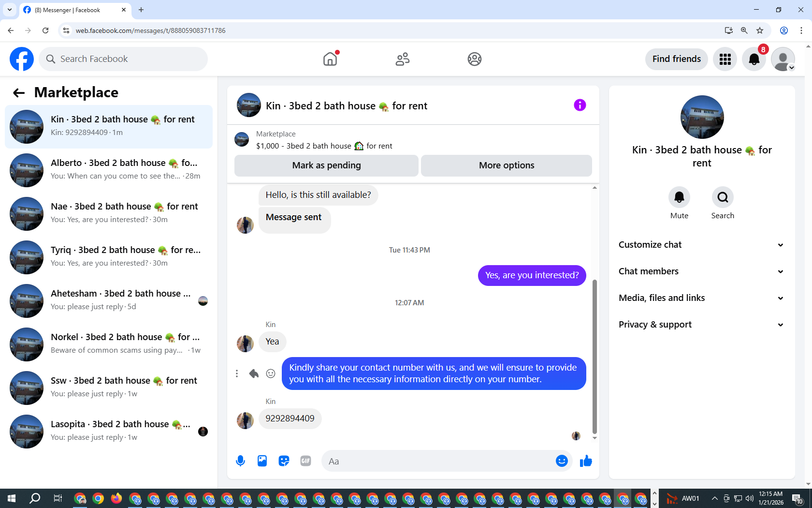Choose a sticker from the sticker icon
Image resolution: width=812 pixels, height=508 pixels.
pyautogui.click(x=284, y=461)
